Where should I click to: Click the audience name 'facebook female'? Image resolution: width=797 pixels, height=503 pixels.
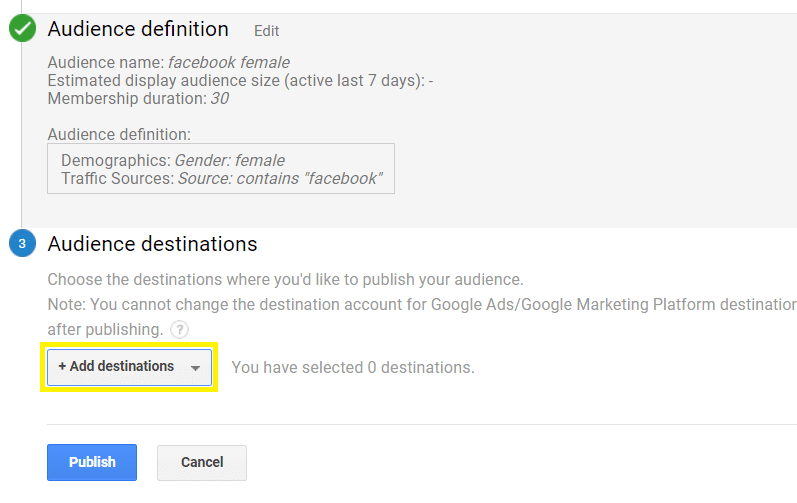pos(229,62)
